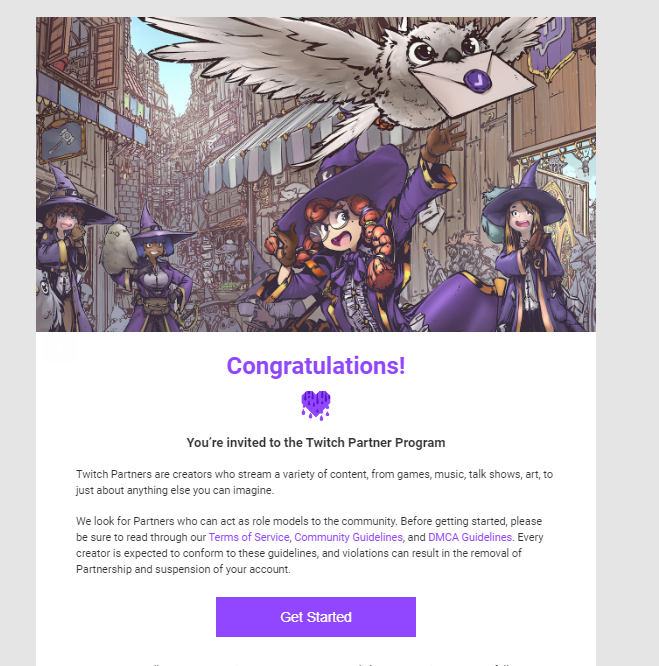Click the purple wax seal on envelope

[477, 80]
